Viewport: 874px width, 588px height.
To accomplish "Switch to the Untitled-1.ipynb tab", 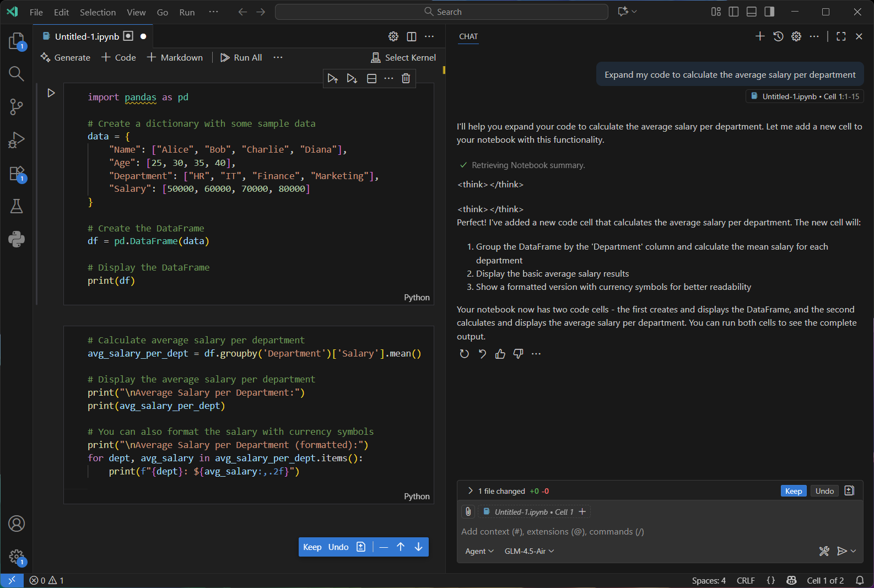I will click(87, 36).
